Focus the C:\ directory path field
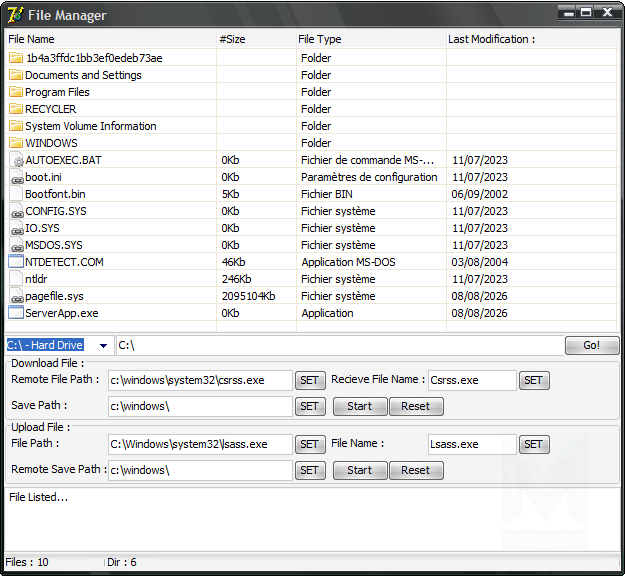The height and width of the screenshot is (576, 625). (x=339, y=345)
